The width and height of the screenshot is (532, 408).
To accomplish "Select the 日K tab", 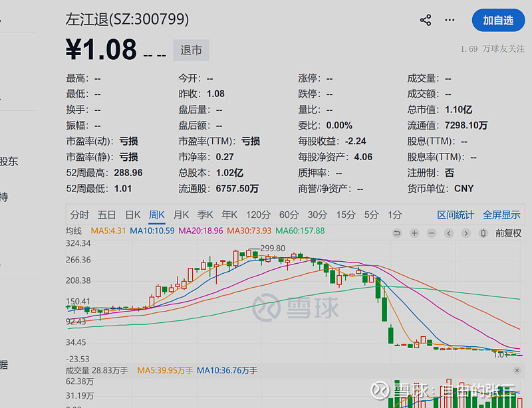I will click(132, 215).
